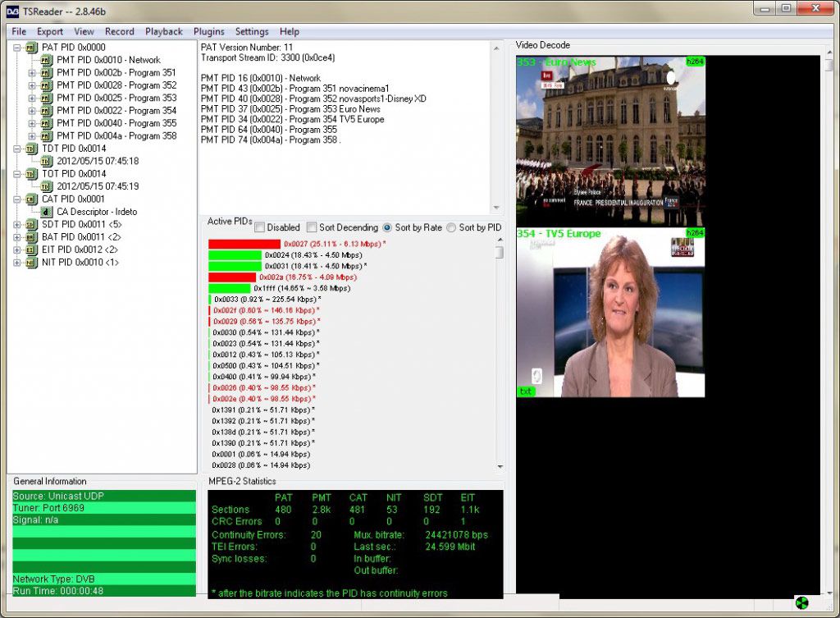
Task: Click the green status indicator in status bar
Action: pyautogui.click(x=802, y=603)
